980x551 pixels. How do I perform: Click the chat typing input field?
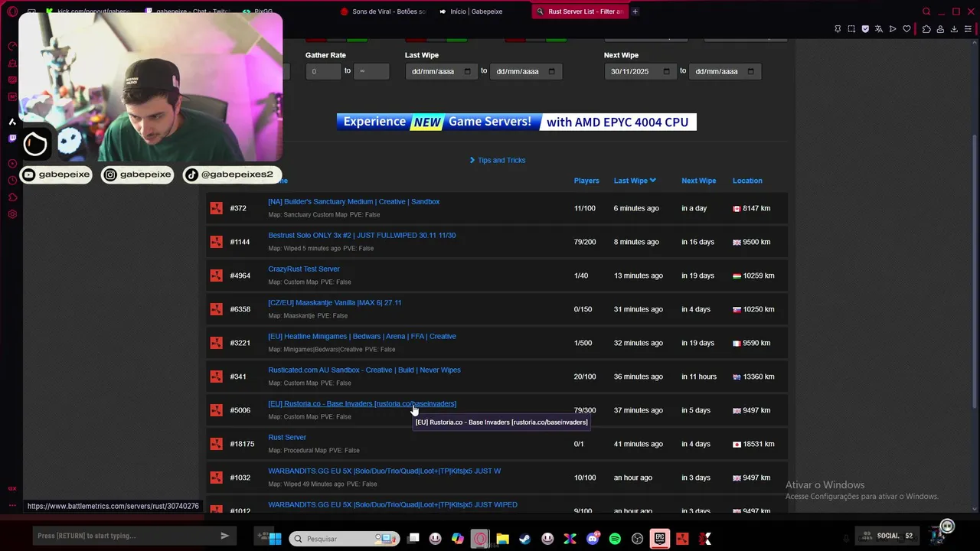tap(126, 536)
